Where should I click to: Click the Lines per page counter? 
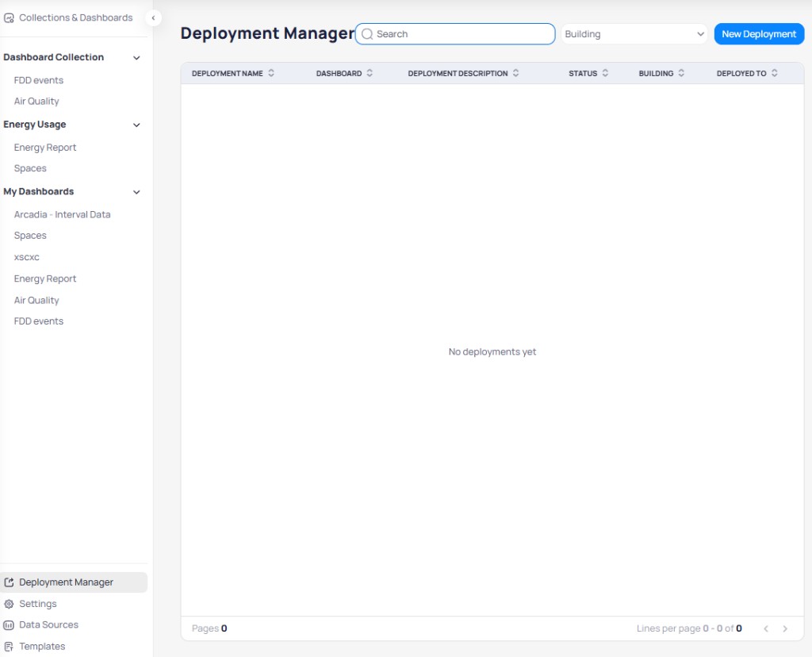689,628
